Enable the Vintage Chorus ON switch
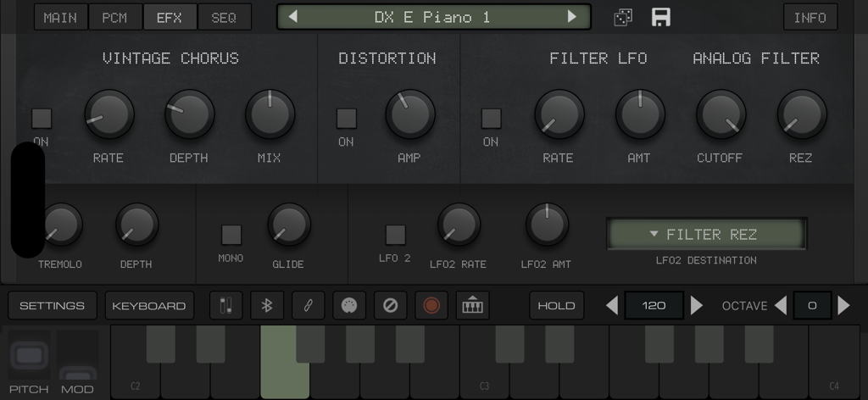868x400 pixels. click(x=42, y=119)
